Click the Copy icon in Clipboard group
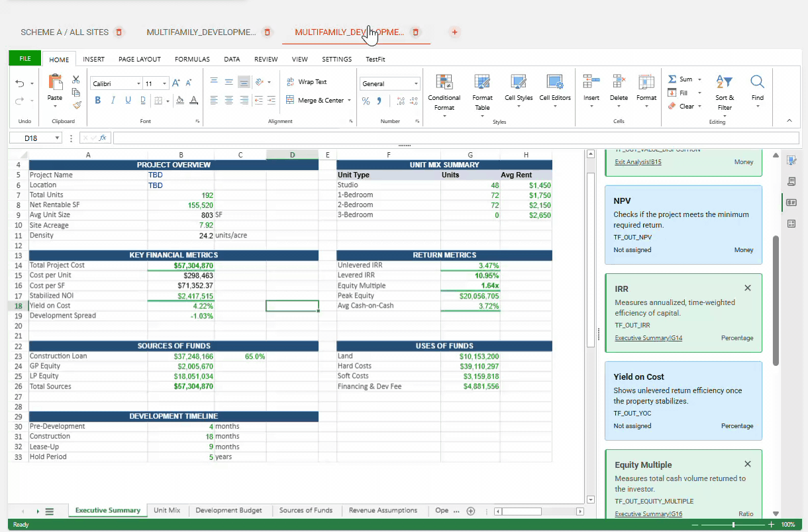The image size is (808, 532). (x=76, y=92)
